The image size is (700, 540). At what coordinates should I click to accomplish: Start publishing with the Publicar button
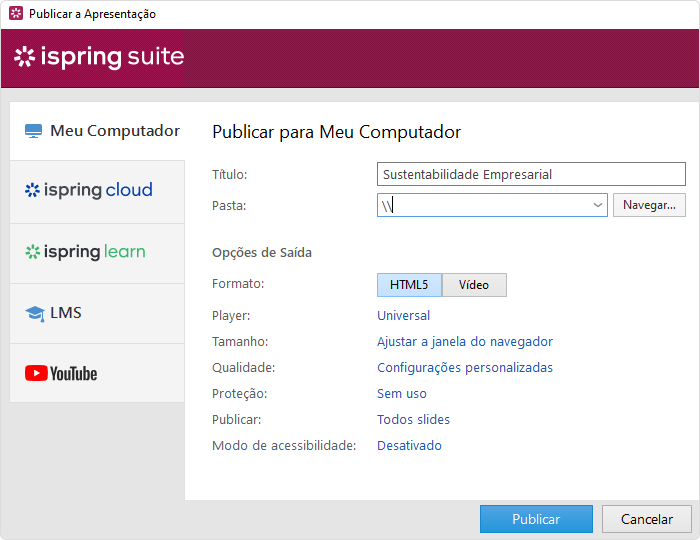coord(536,519)
